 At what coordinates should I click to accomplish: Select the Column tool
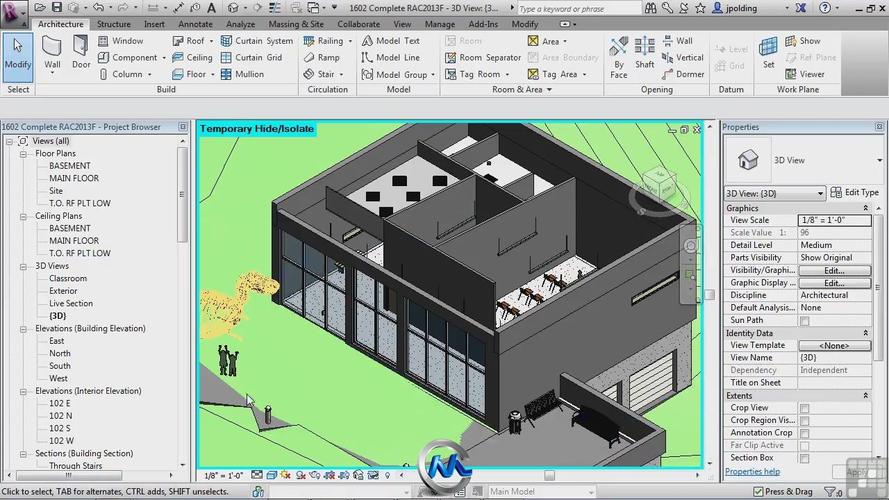pos(121,74)
